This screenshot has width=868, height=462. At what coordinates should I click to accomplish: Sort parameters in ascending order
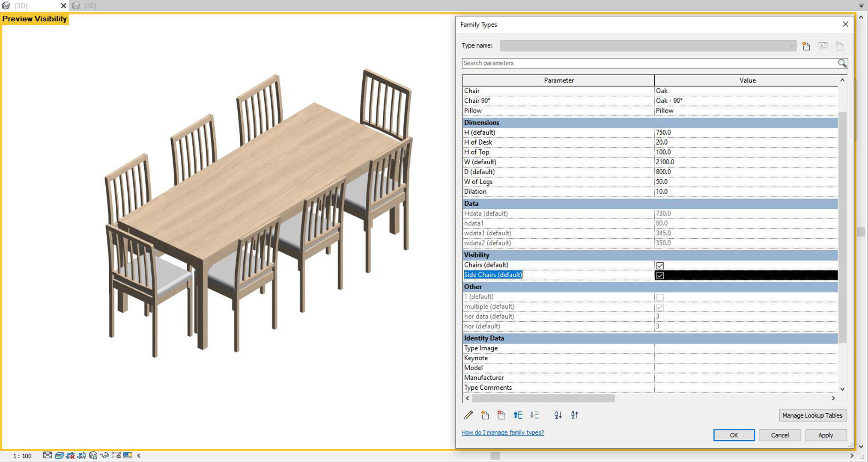click(x=558, y=415)
